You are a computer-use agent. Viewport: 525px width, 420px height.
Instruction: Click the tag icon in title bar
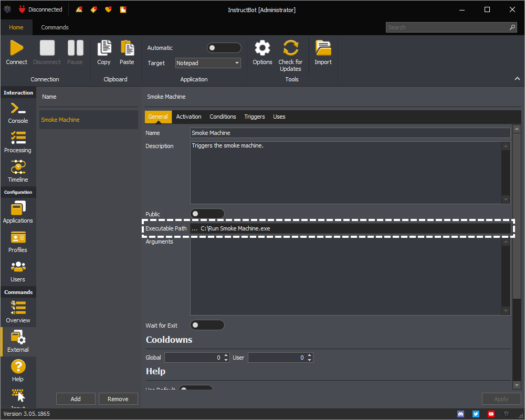pos(94,9)
